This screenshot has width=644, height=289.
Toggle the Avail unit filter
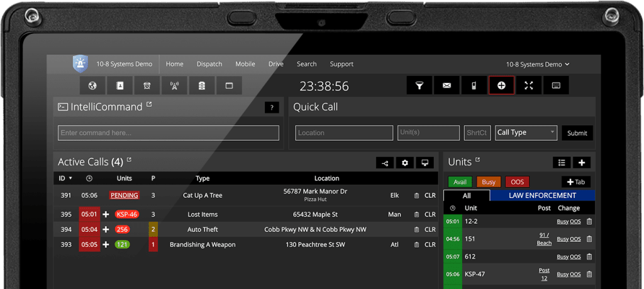pyautogui.click(x=460, y=182)
